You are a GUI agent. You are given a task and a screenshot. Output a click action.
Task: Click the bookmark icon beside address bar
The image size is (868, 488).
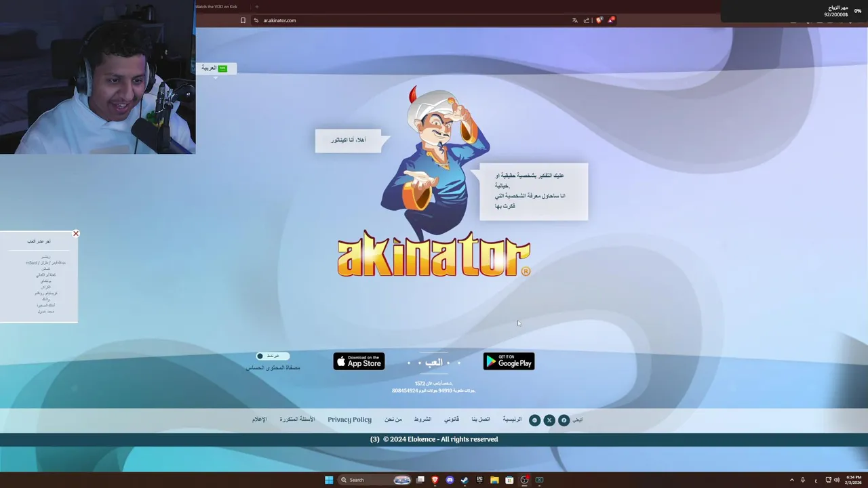click(x=243, y=20)
